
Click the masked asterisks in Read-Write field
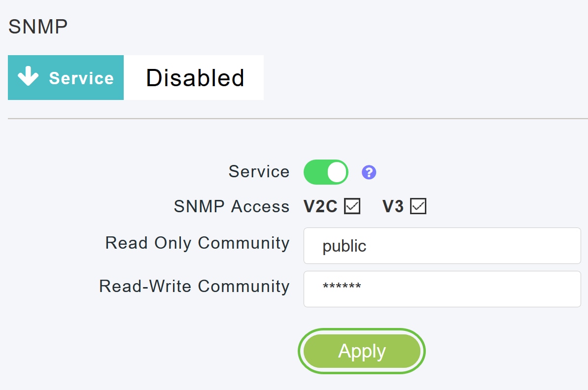pos(342,287)
